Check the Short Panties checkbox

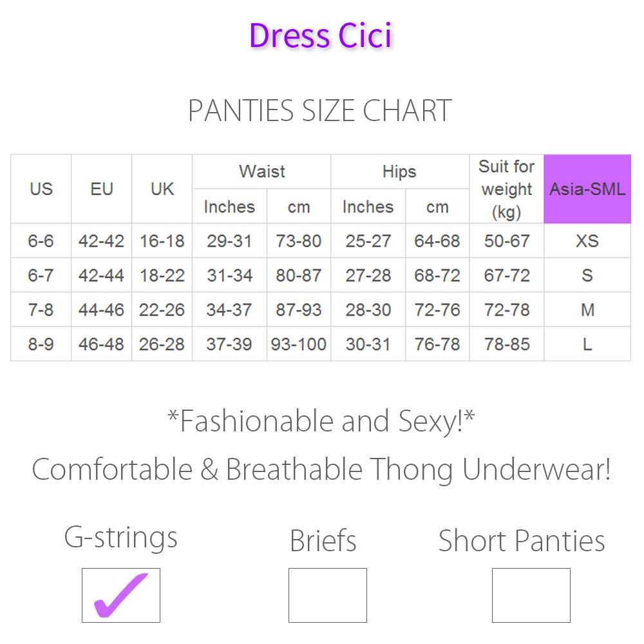[x=531, y=595]
